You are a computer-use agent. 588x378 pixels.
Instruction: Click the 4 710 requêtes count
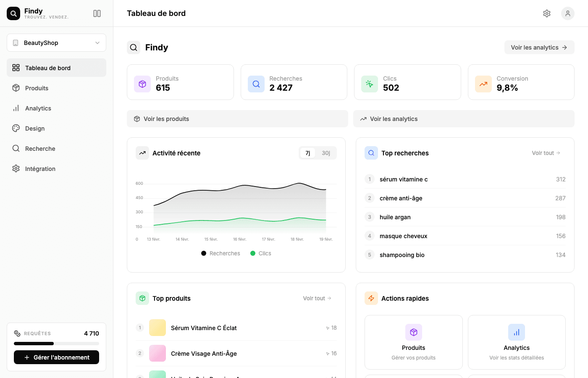(x=92, y=333)
